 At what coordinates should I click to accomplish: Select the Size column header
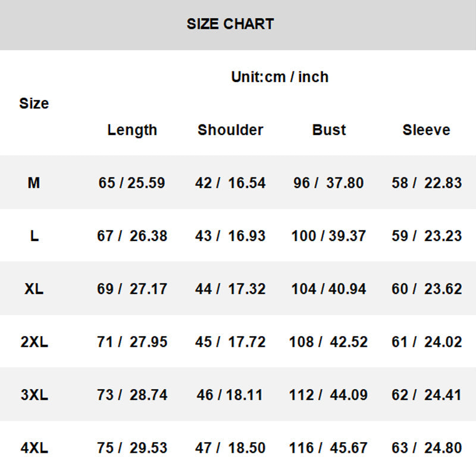[x=34, y=104]
